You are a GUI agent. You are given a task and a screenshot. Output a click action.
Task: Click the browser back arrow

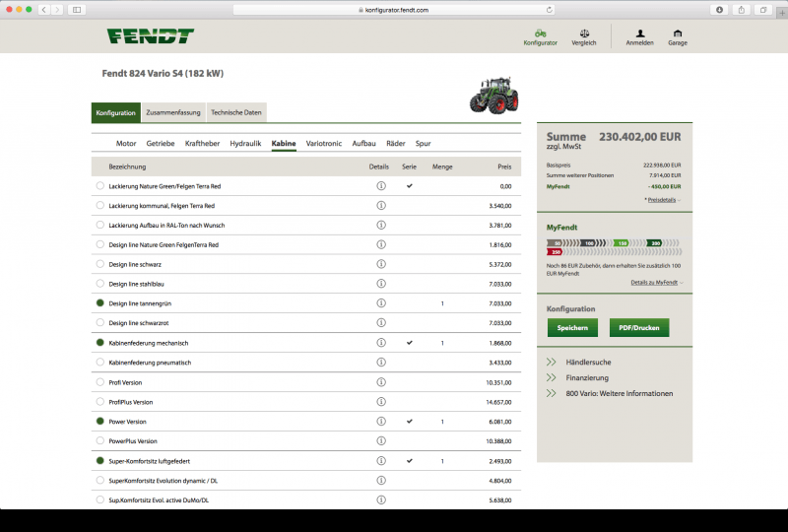tap(44, 10)
